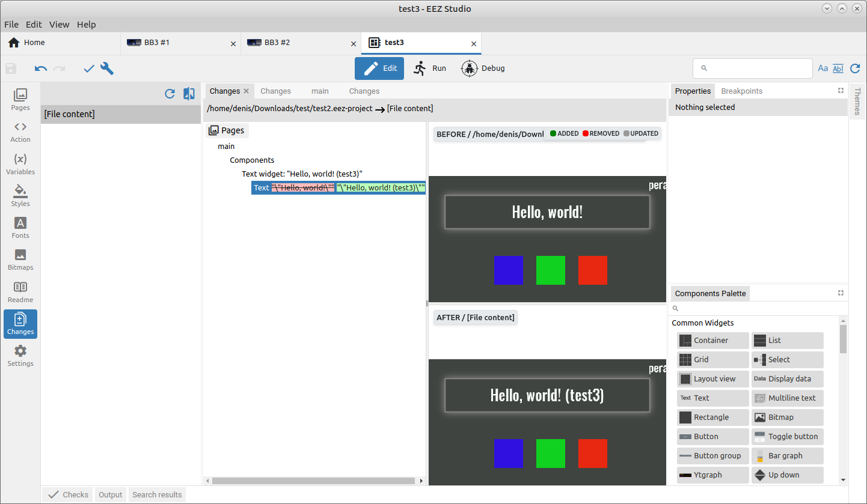Toggle match whole word option

pyautogui.click(x=838, y=68)
